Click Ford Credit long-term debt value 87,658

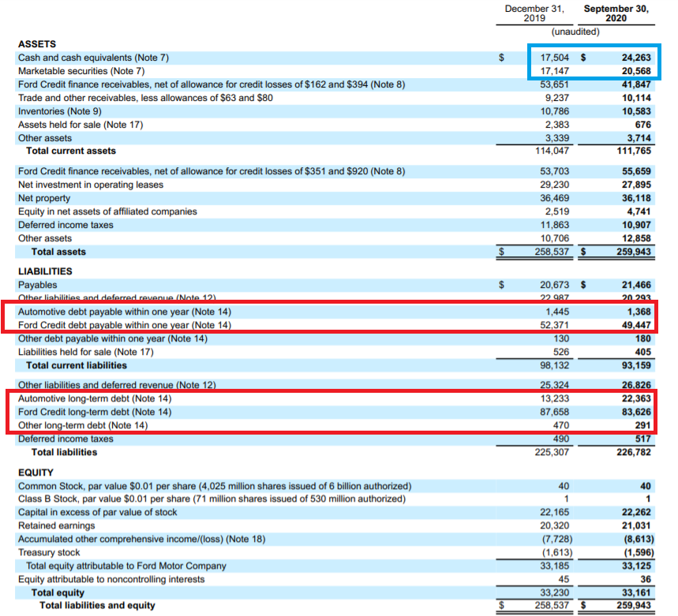tap(554, 412)
